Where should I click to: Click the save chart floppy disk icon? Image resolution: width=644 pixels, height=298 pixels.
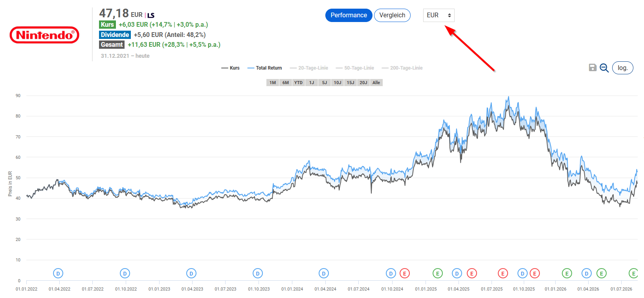[x=593, y=68]
